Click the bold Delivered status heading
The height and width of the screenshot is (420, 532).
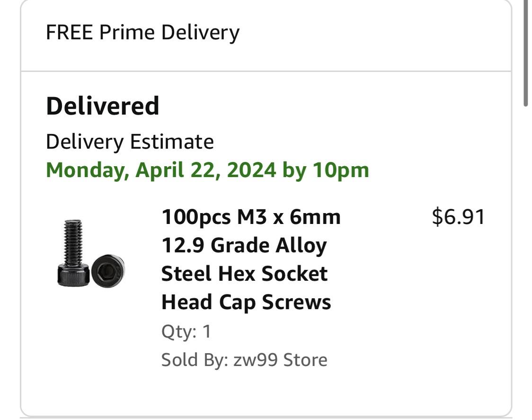pos(102,106)
